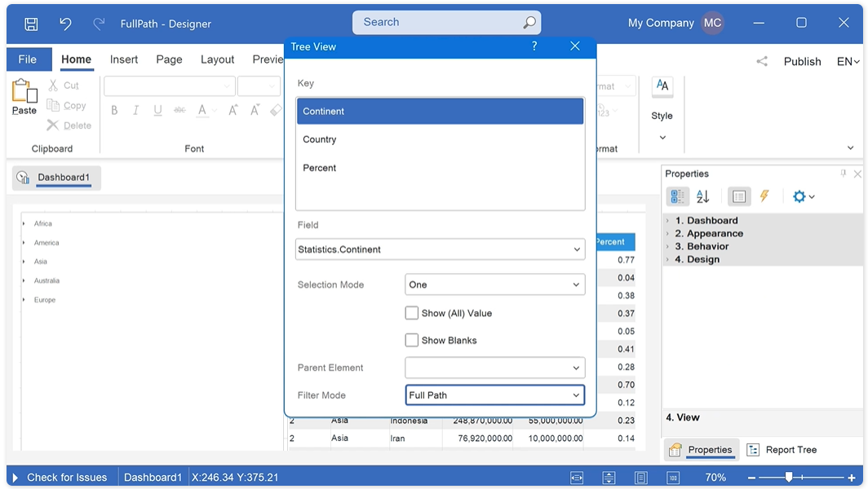
Task: Click the search magnifier icon
Action: click(529, 23)
